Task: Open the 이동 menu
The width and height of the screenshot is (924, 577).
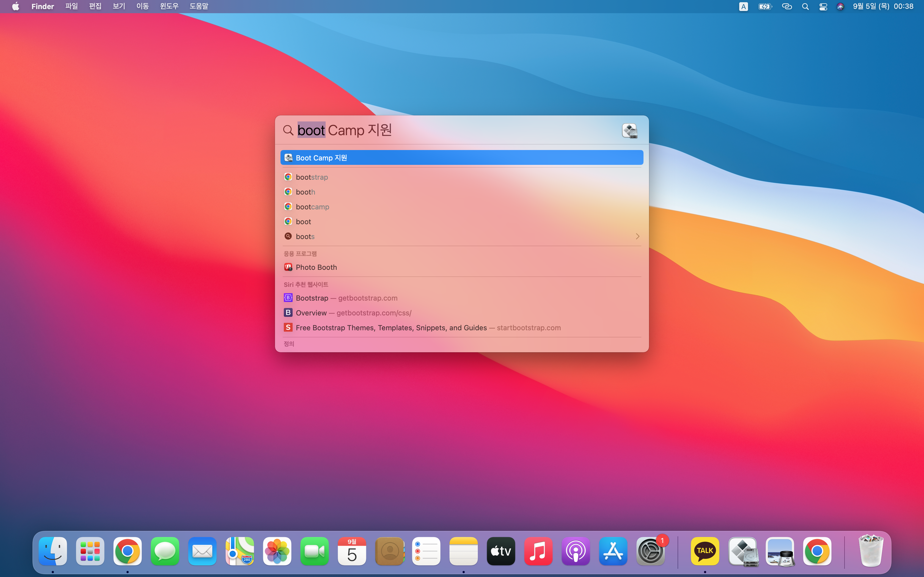Action: (142, 7)
